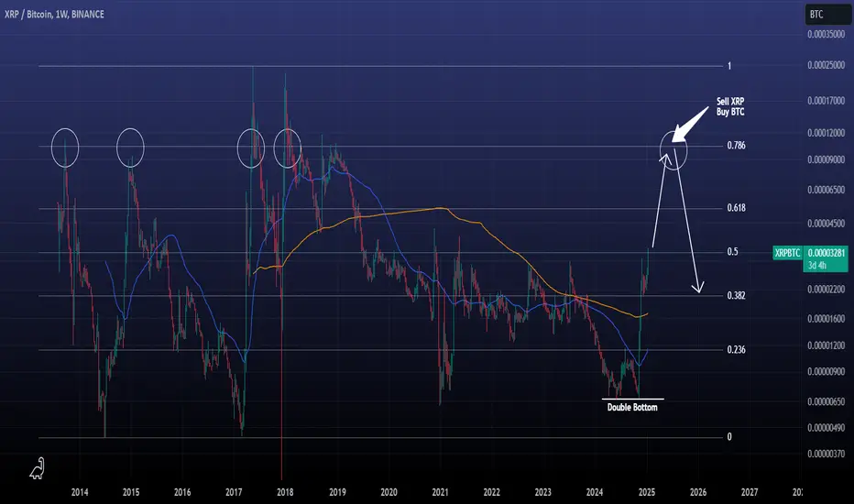Click 2020 on the time axis

click(x=389, y=492)
